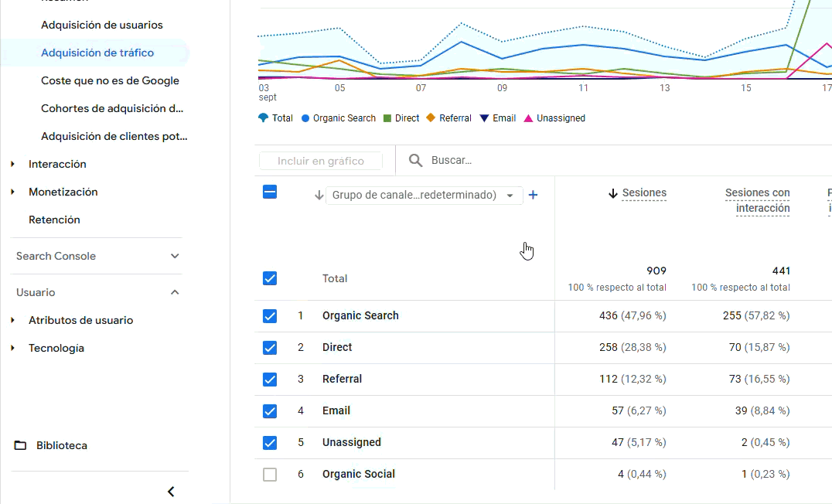Image resolution: width=832 pixels, height=504 pixels.
Task: Click the sort arrow beside channel group dropdown
Action: pos(319,196)
